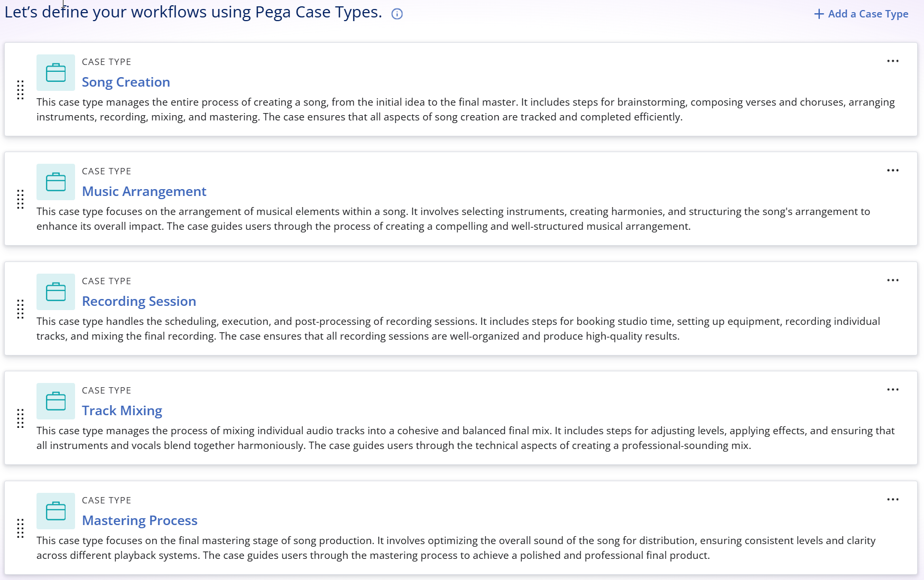This screenshot has width=924, height=580.
Task: Open the Music Arrangement case type
Action: (x=144, y=192)
